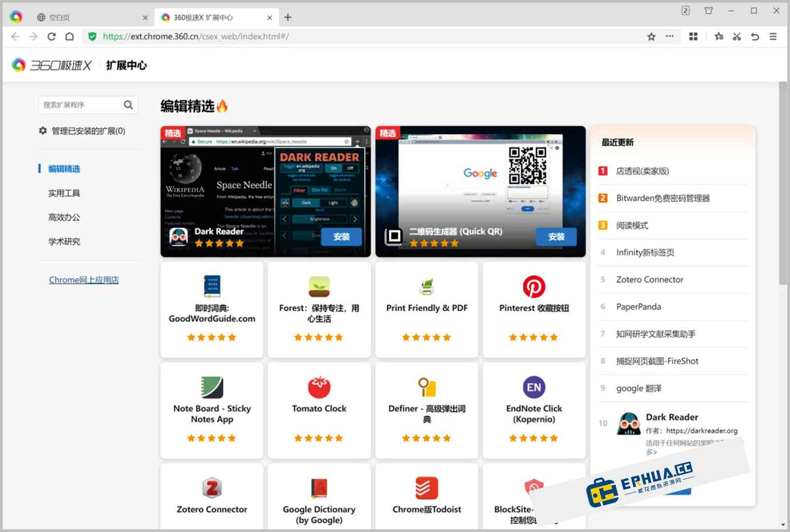Open the Note Board Sticky Notes icon
Screen dimensions: 790x532
click(x=212, y=387)
